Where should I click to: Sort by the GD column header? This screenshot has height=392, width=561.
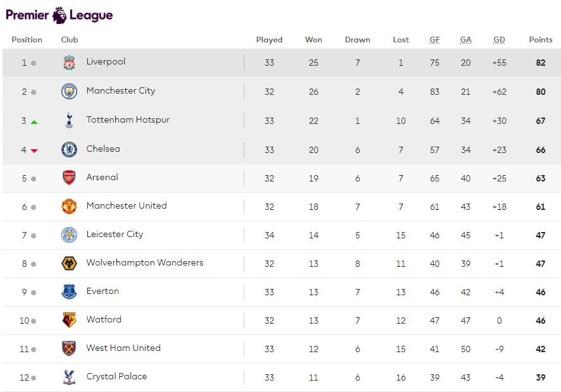click(499, 39)
